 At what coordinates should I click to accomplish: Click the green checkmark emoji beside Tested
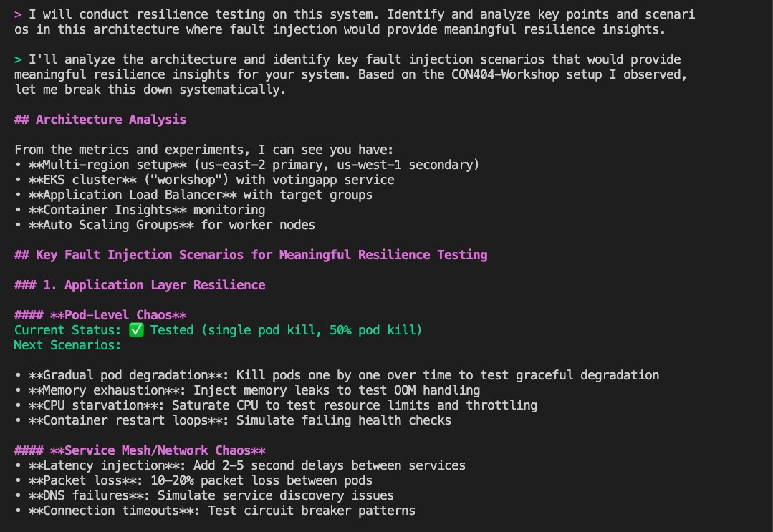(137, 329)
